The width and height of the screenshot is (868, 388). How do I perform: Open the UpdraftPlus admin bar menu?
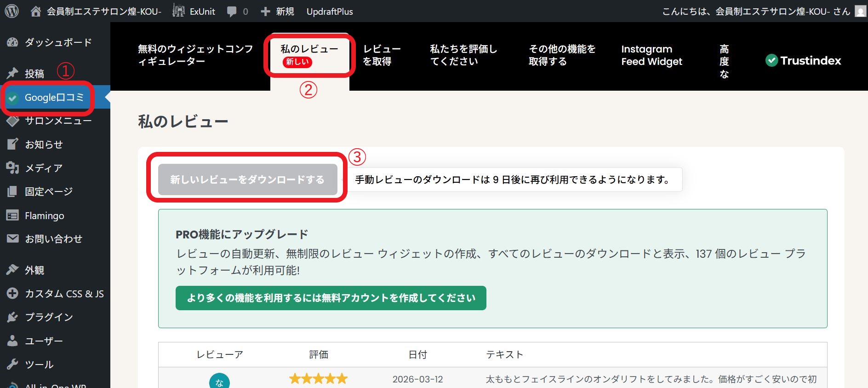[330, 12]
